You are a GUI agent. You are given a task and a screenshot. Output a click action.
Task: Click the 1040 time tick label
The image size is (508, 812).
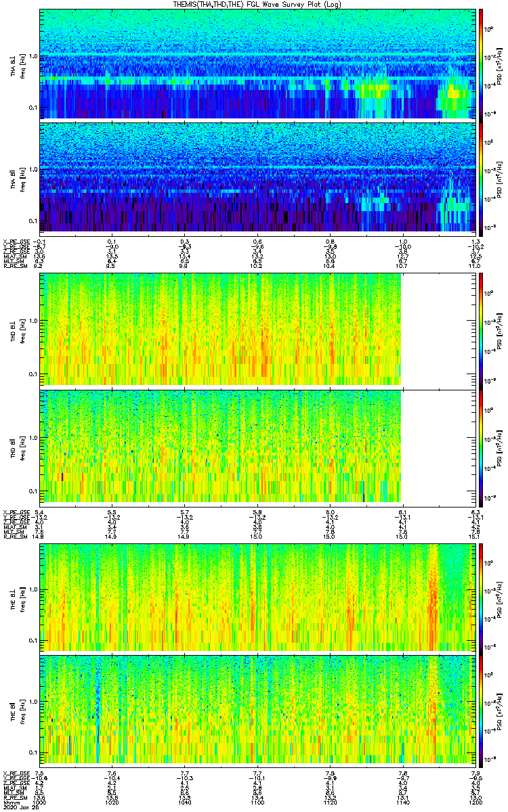pos(185,802)
